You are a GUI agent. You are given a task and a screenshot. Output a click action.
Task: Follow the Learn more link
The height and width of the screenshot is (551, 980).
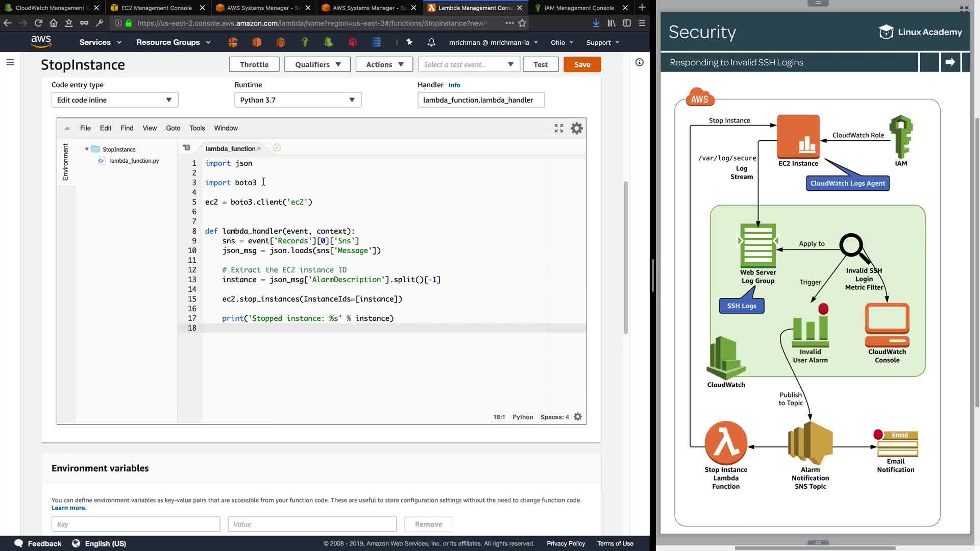point(69,508)
